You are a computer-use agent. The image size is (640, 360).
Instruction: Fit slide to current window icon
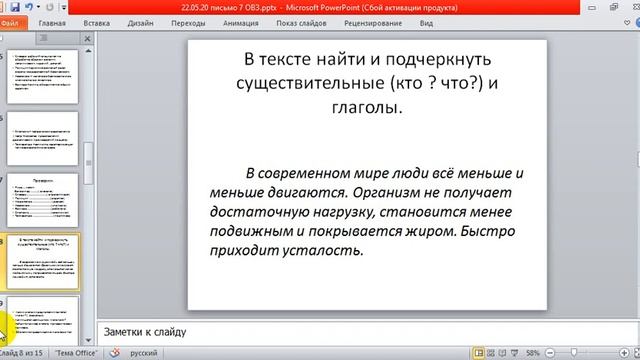(637, 353)
